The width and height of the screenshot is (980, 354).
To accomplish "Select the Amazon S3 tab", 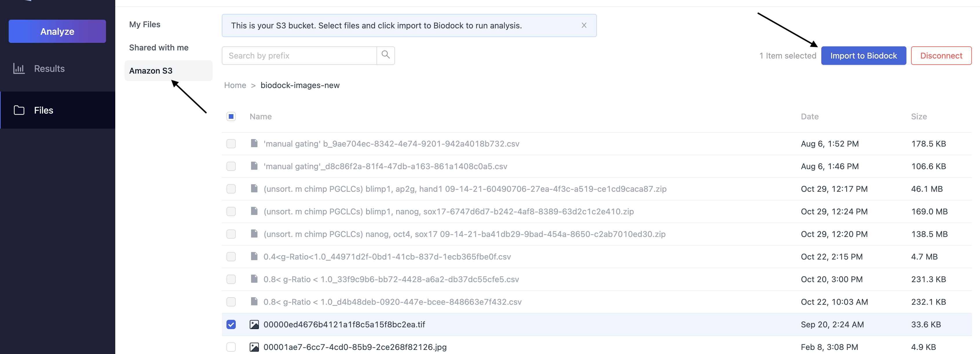I will tap(151, 71).
